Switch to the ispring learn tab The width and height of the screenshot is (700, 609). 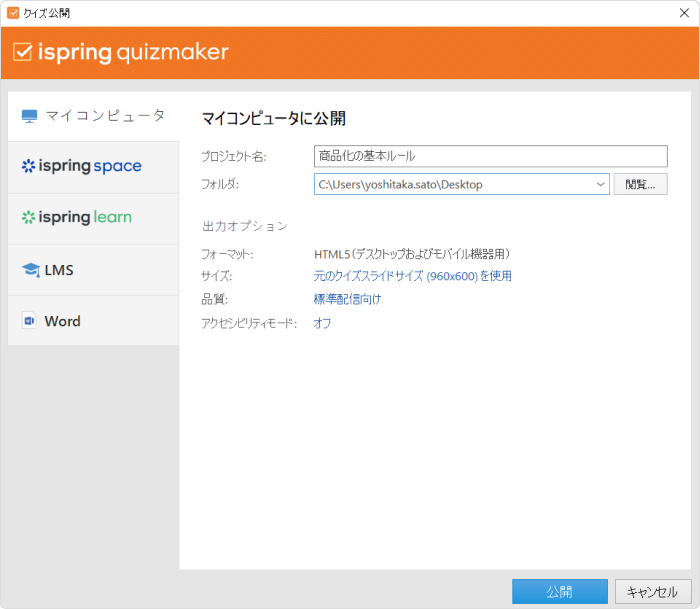pyautogui.click(x=93, y=219)
